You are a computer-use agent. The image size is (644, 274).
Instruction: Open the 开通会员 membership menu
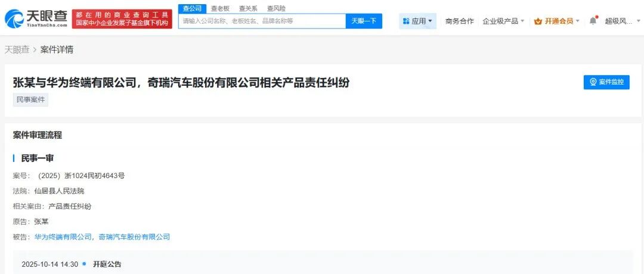(557, 21)
